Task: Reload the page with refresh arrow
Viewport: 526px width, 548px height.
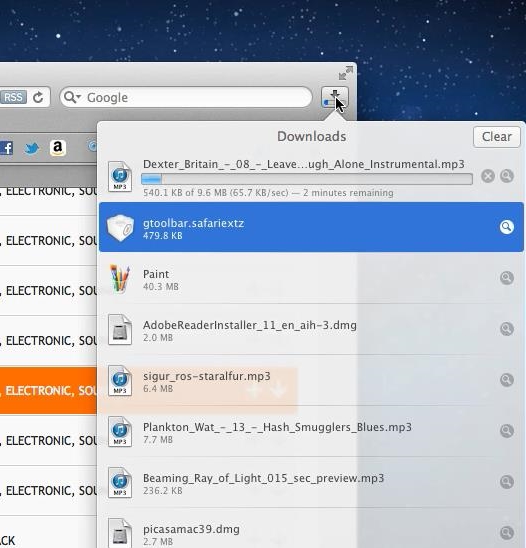Action: tap(38, 98)
